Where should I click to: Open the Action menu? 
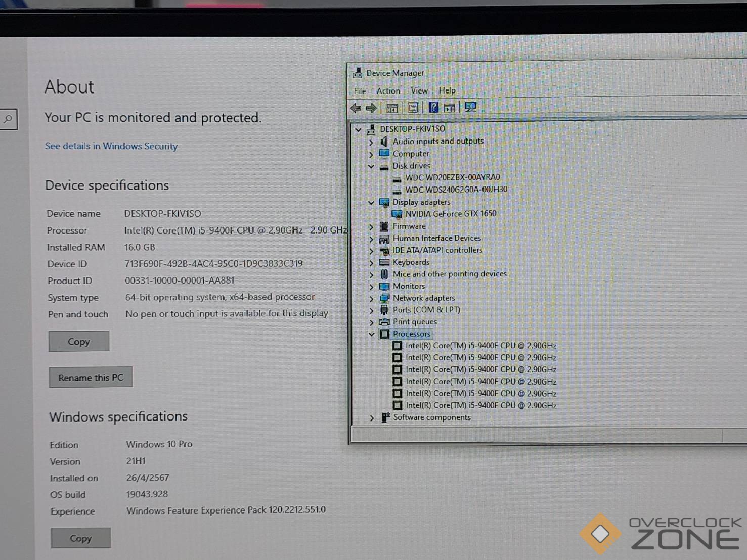click(x=388, y=91)
